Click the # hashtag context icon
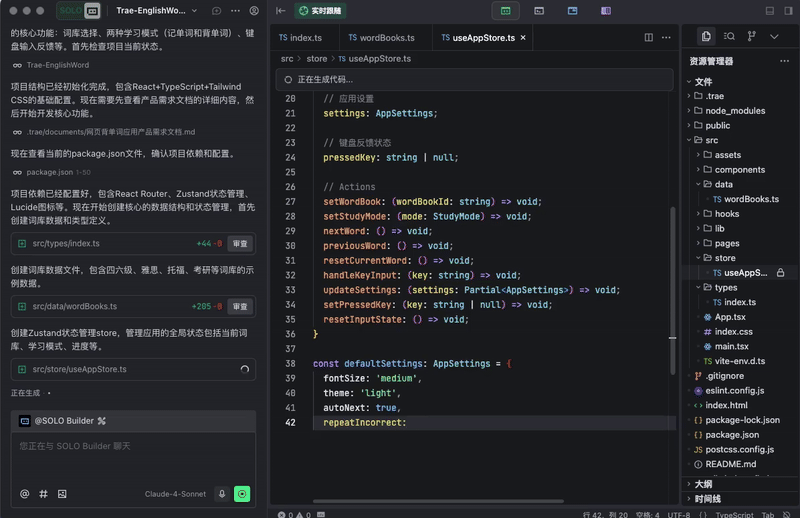Screen dimensions: 800x518 (43, 494)
